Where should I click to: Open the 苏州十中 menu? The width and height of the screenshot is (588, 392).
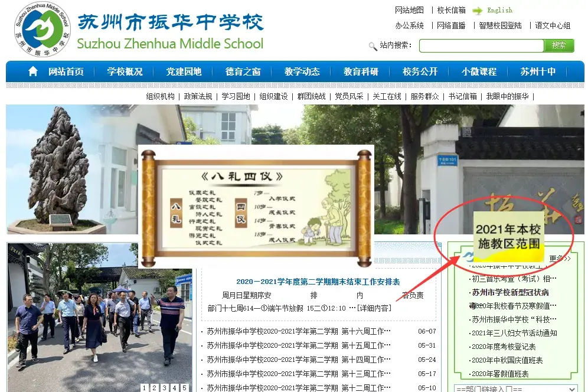tap(538, 71)
